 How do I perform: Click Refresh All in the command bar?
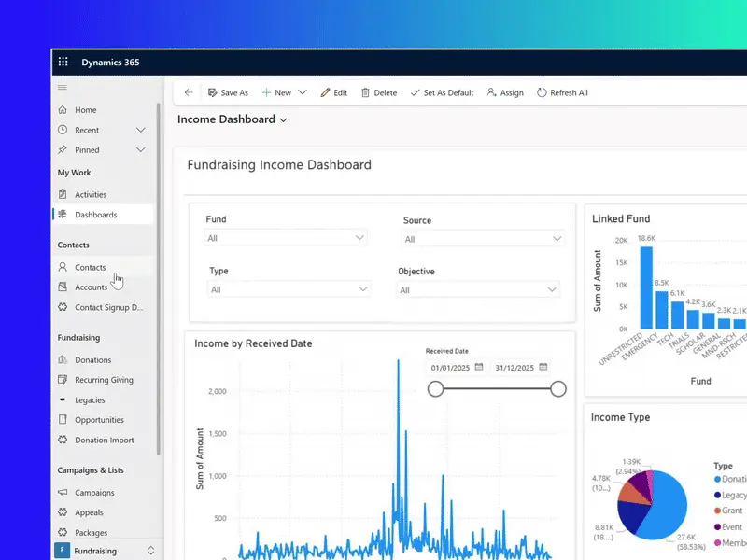562,92
